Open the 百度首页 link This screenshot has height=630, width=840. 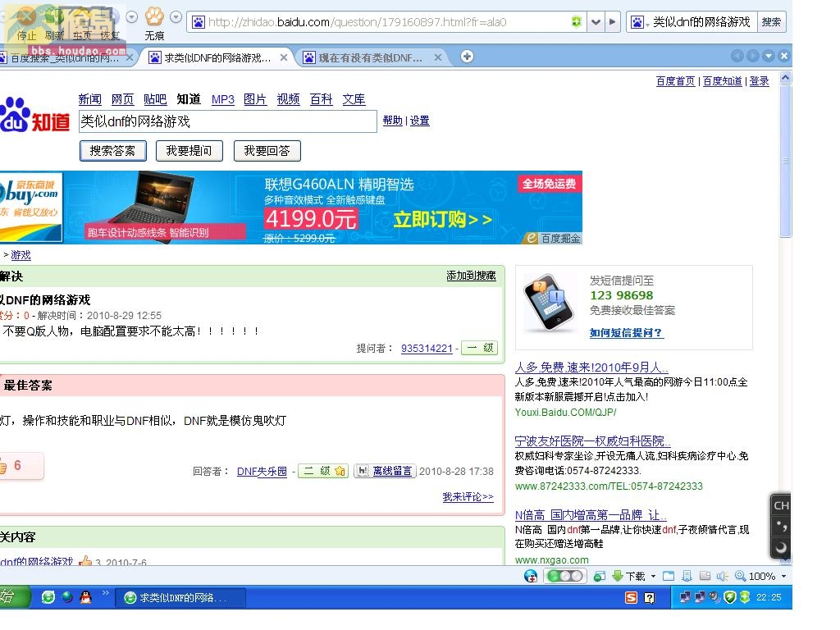click(675, 81)
